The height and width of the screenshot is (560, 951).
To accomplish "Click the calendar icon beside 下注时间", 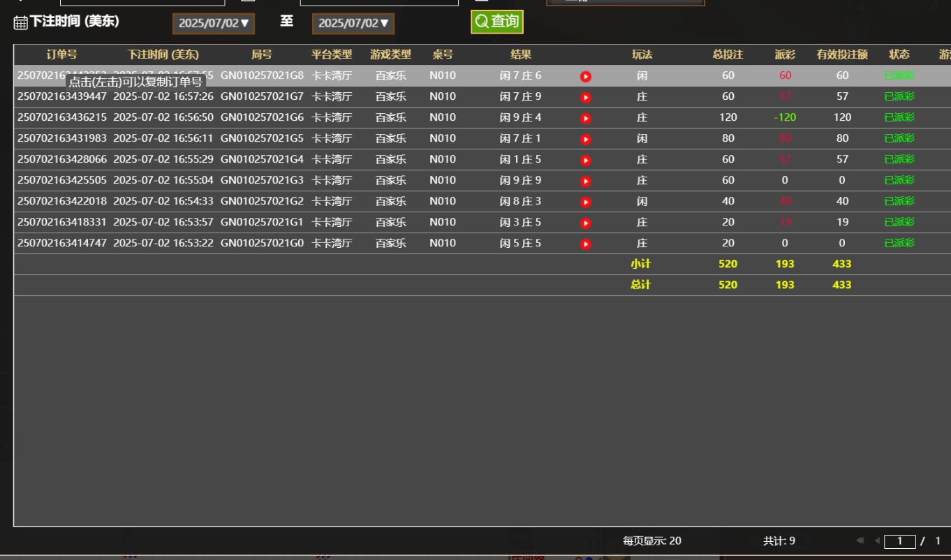I will tap(21, 22).
